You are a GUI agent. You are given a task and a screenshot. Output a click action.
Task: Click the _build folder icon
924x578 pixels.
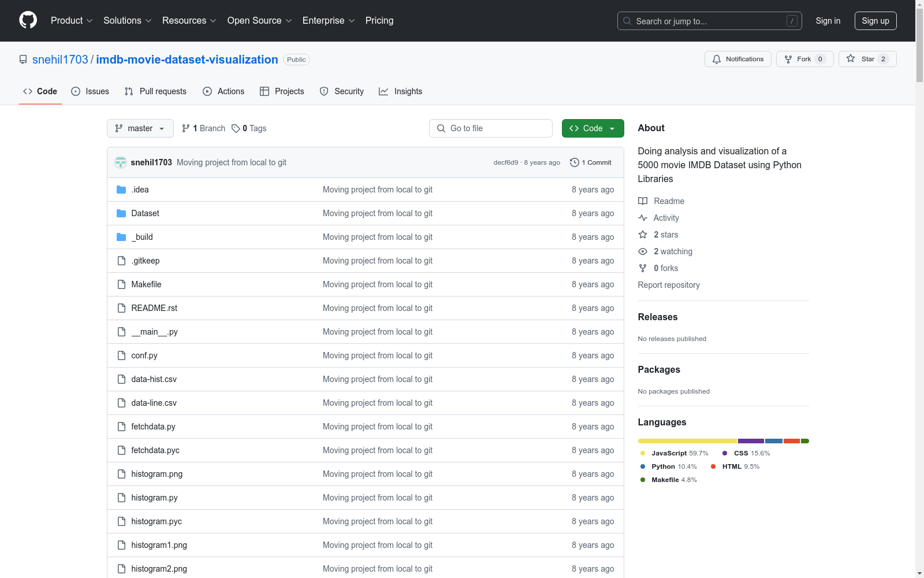tap(121, 237)
